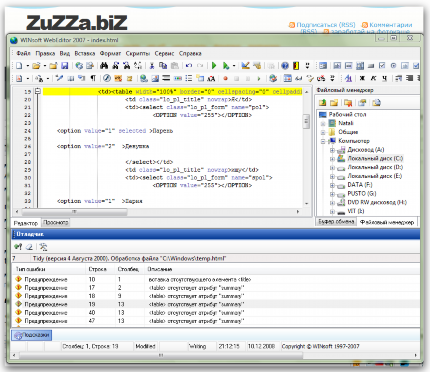The height and width of the screenshot is (372, 430).
Task: Open the font color tool icon
Action: point(348,78)
